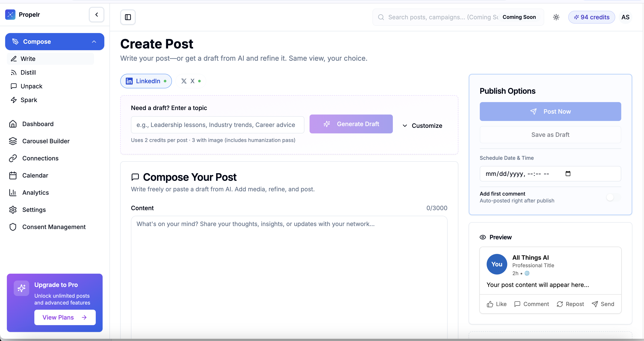Screen dimensions: 644x341
Task: Toggle the sidebar panel icon
Action: pos(128,17)
